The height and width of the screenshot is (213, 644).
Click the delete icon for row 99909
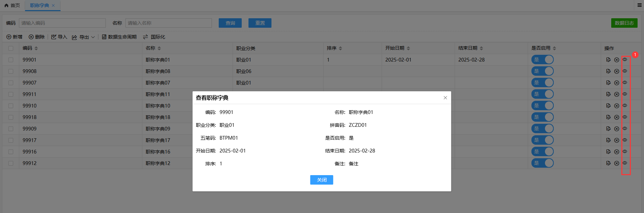617,129
